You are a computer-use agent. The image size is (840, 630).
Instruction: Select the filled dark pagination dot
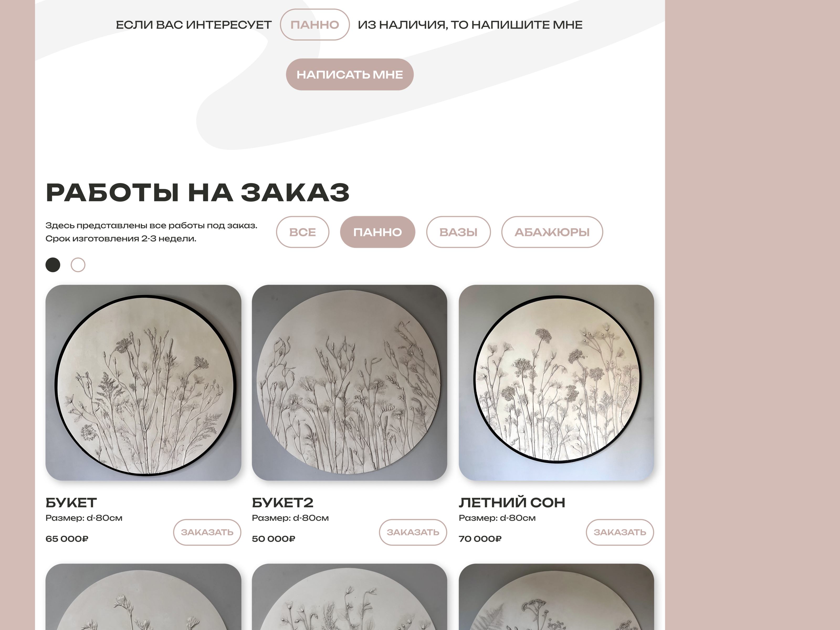(x=53, y=265)
